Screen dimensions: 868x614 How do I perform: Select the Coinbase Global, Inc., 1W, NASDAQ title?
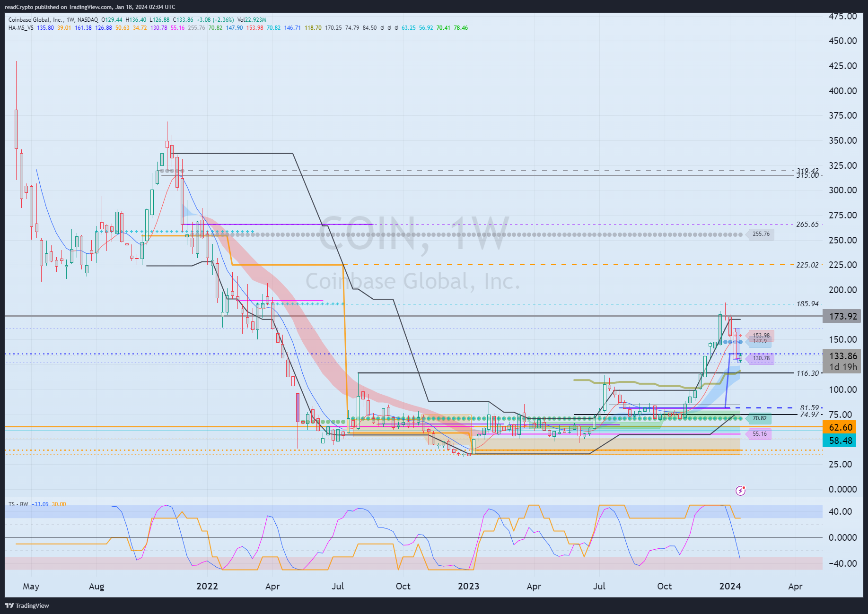click(53, 20)
